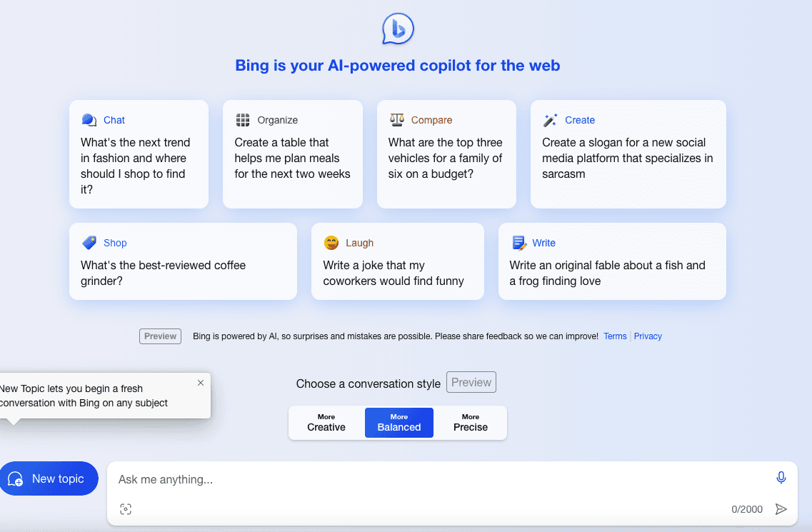
Task: Choose the best-reviewed coffee grinder suggestion
Action: (184, 261)
